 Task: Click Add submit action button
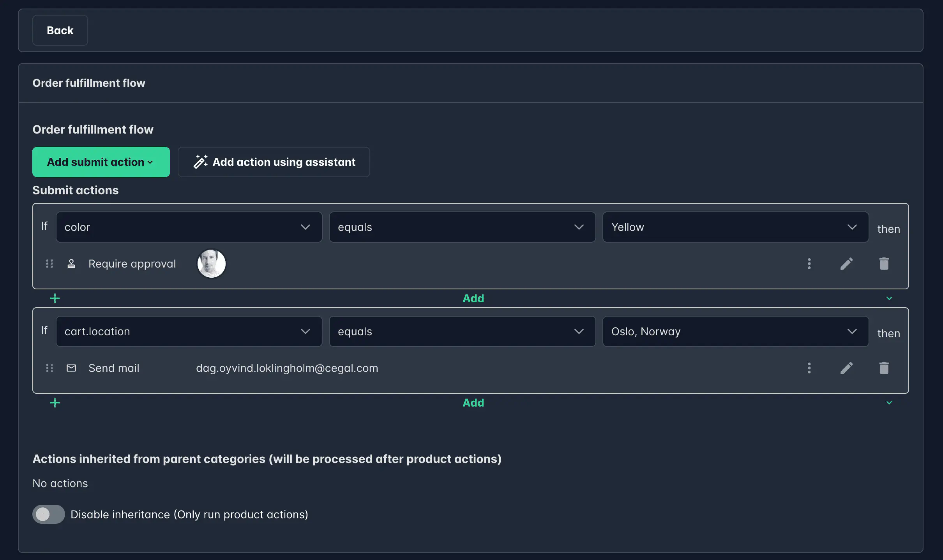tap(101, 162)
